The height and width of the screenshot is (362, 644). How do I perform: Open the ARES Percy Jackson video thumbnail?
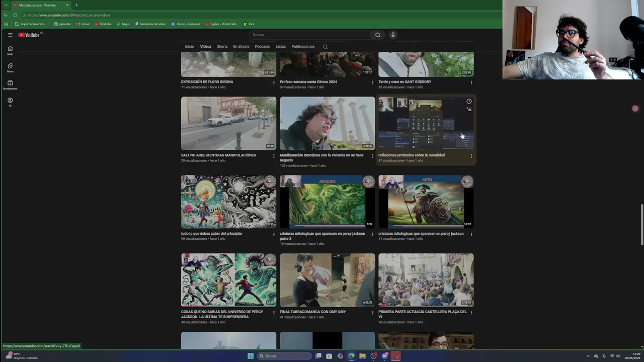(x=426, y=202)
